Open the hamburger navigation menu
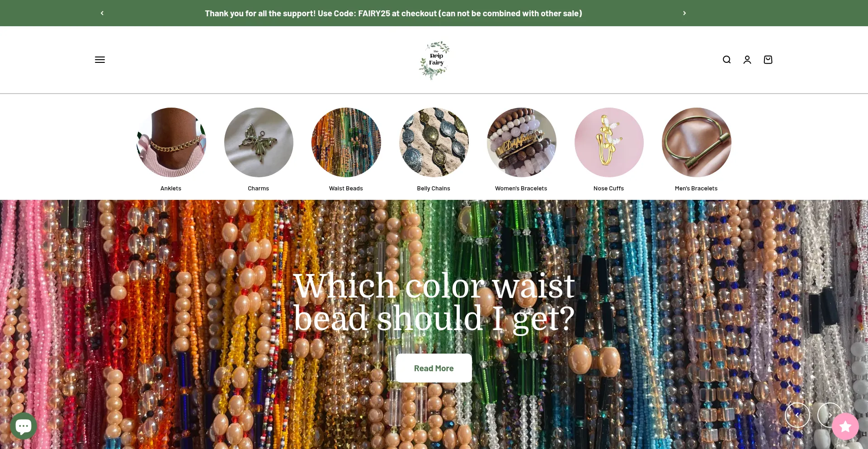The height and width of the screenshot is (449, 868). [x=100, y=60]
